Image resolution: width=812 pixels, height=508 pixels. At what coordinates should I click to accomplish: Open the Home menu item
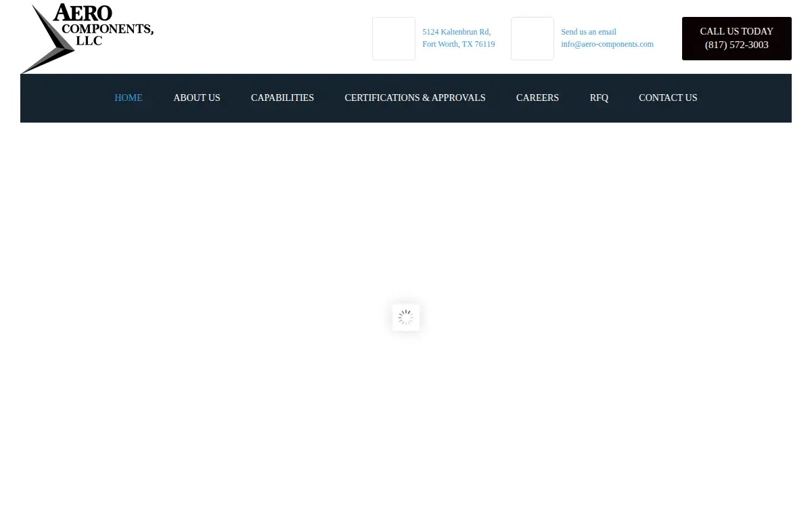129,98
